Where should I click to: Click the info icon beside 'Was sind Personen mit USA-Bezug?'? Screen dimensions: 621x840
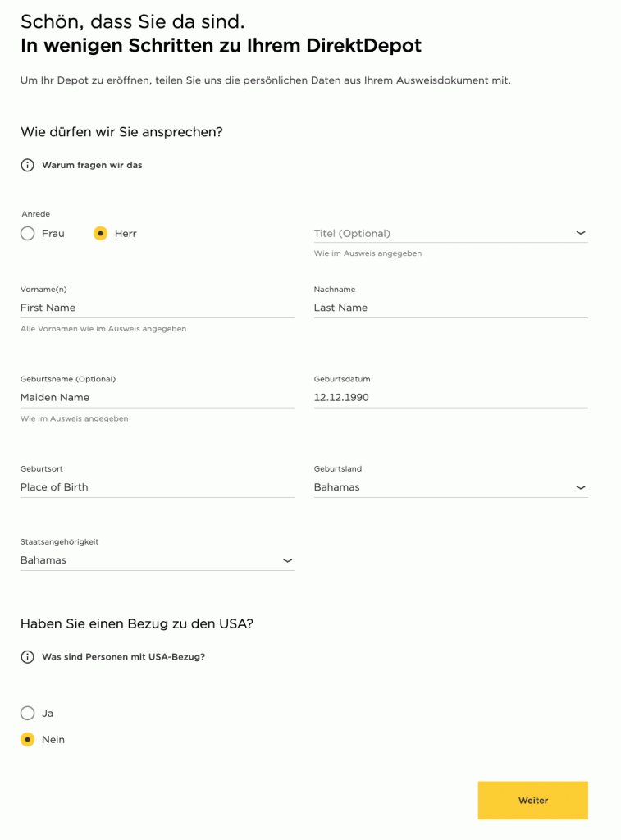point(27,657)
